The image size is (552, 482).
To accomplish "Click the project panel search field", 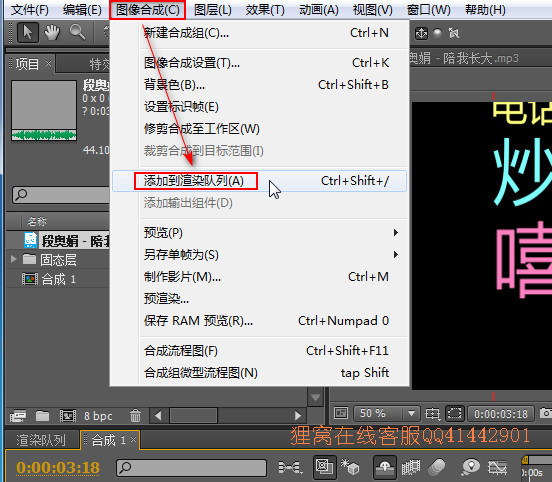I will pos(61,195).
